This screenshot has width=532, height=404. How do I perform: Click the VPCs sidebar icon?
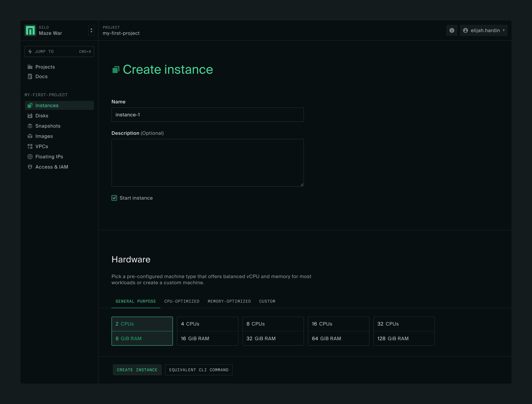pos(30,146)
